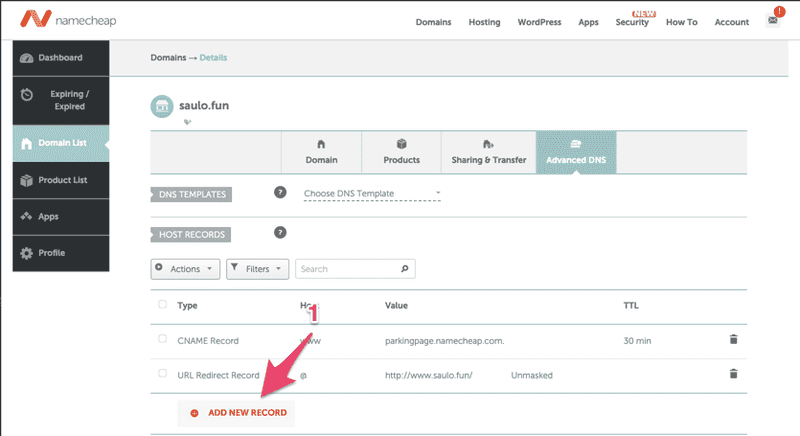Open the top-bar Apps menu

[588, 22]
